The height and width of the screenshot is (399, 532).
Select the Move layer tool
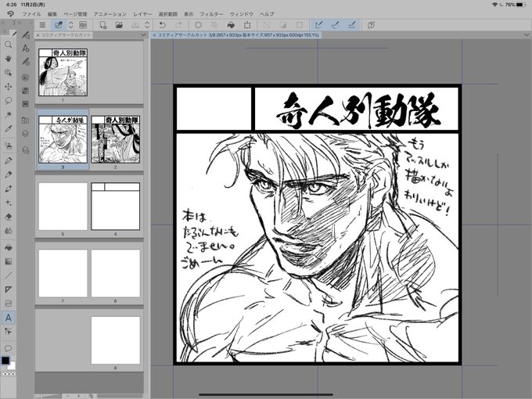tap(8, 87)
